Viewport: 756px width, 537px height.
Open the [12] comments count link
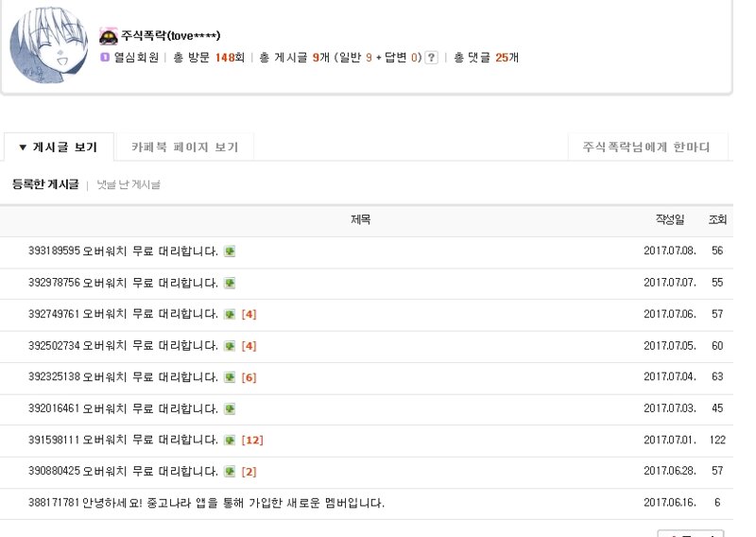coord(252,440)
